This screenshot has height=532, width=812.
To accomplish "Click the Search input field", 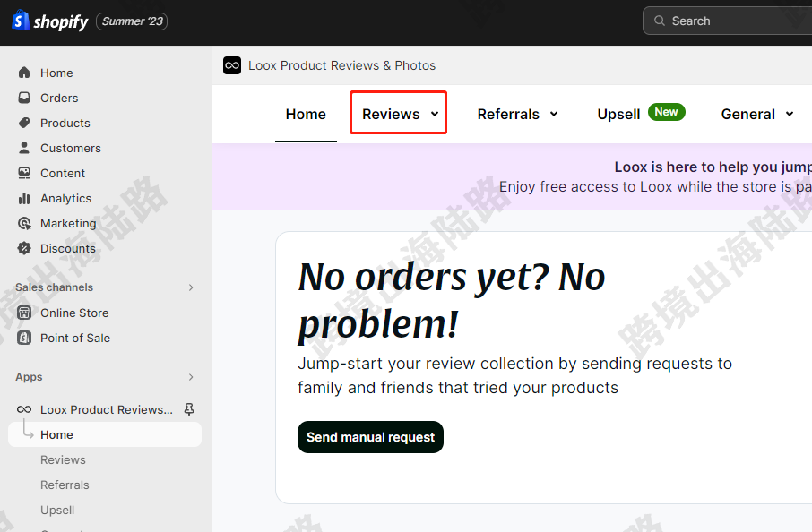I will point(727,21).
